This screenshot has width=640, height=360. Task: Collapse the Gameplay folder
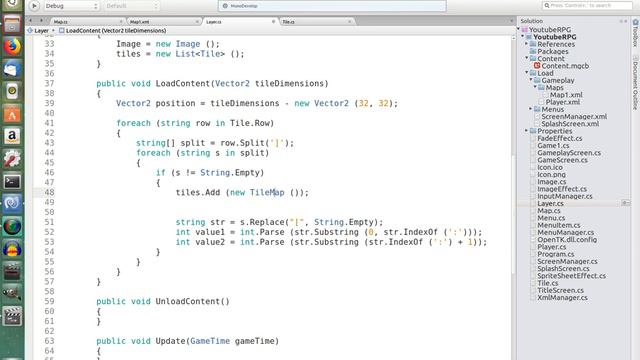531,80
